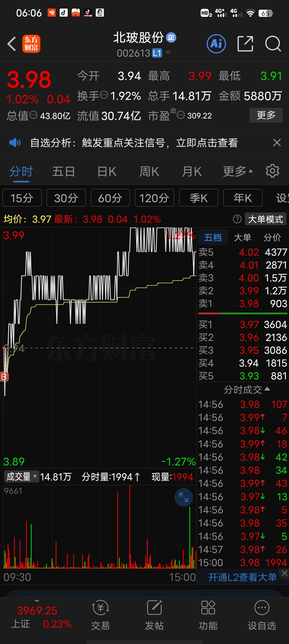The width and height of the screenshot is (289, 644).
Task: Open chart settings gear icon
Action: [272, 171]
